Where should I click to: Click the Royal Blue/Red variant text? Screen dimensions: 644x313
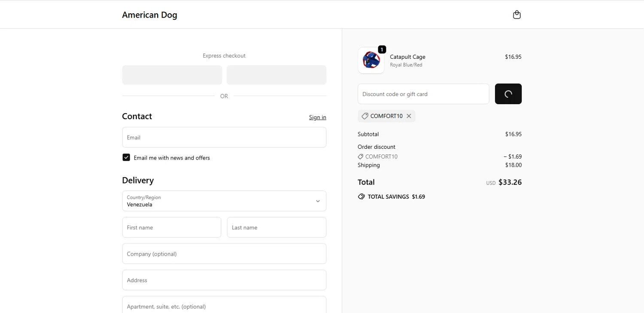[x=406, y=65]
